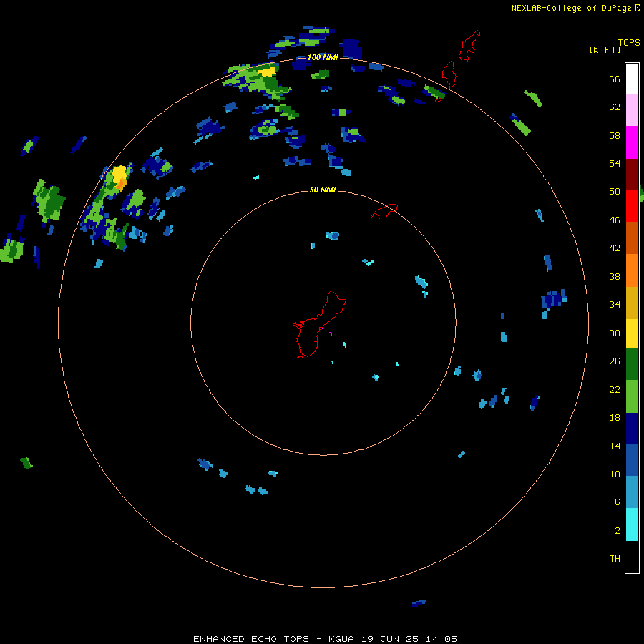
Task: Select the 42 legend value
Action: [x=615, y=248]
